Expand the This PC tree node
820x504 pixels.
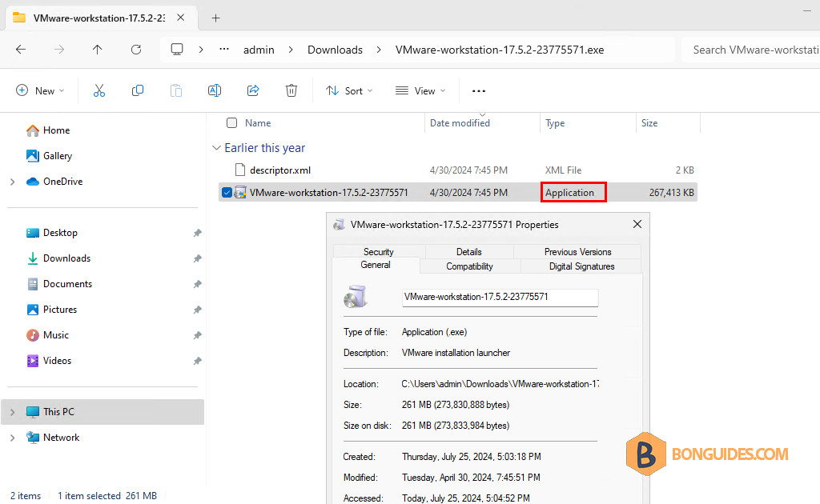coord(13,412)
